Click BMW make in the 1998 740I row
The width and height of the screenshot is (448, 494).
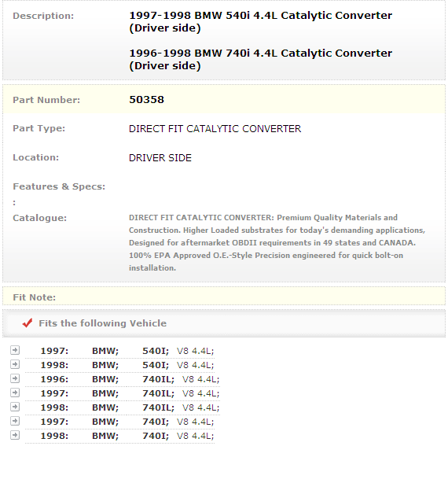tap(105, 436)
